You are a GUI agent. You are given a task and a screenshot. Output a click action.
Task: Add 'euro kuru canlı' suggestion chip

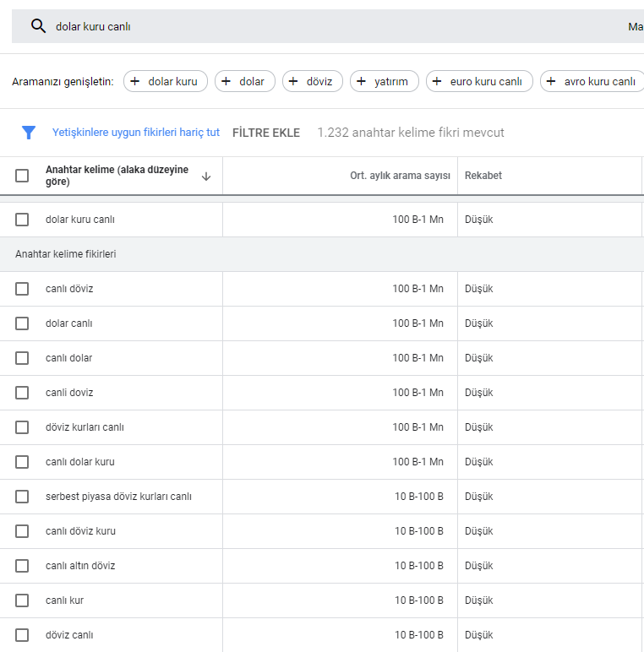pos(479,81)
